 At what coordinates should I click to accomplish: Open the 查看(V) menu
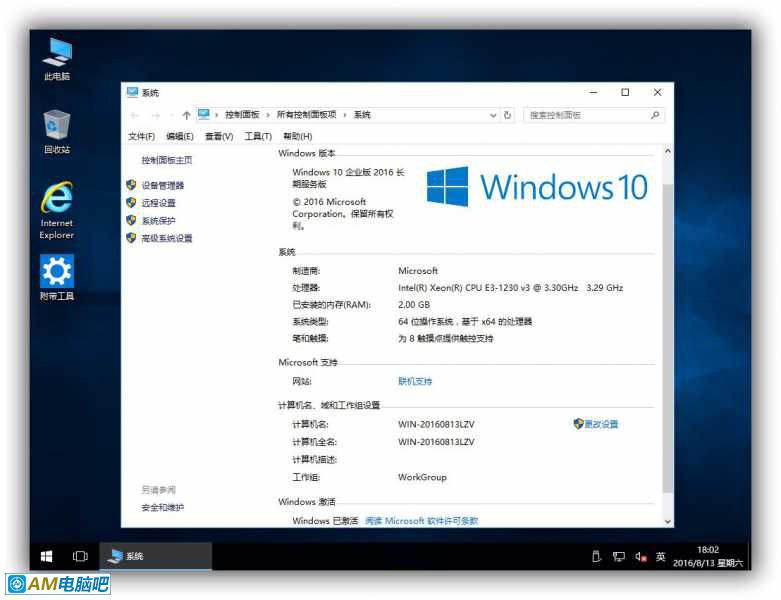pos(219,136)
